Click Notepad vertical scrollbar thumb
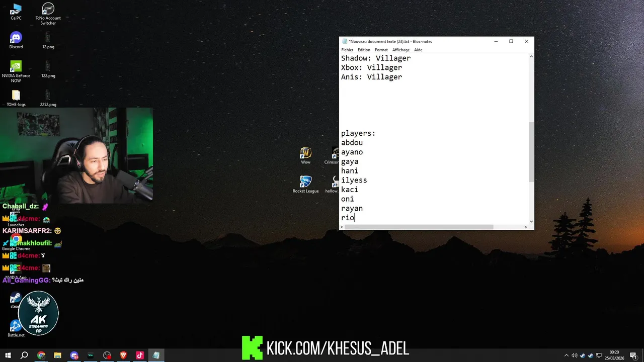Screen dimensions: 644x362 pyautogui.click(x=531, y=152)
